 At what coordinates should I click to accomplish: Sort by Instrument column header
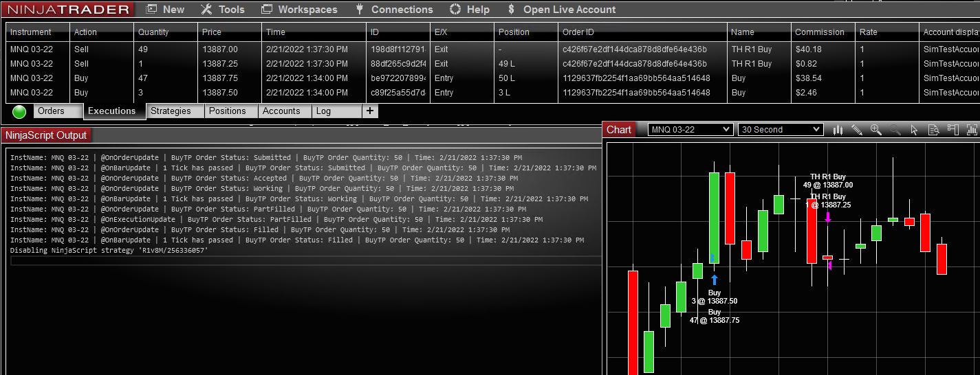pos(38,32)
